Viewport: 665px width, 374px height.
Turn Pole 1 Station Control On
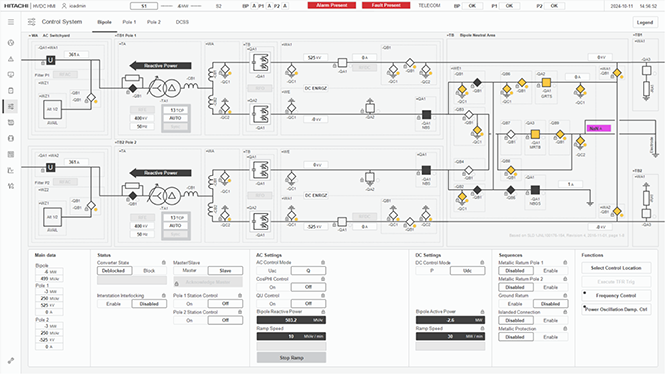[190, 304]
